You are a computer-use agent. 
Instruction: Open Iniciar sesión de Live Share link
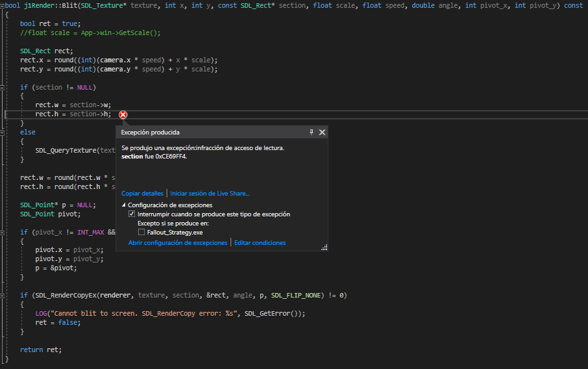210,194
